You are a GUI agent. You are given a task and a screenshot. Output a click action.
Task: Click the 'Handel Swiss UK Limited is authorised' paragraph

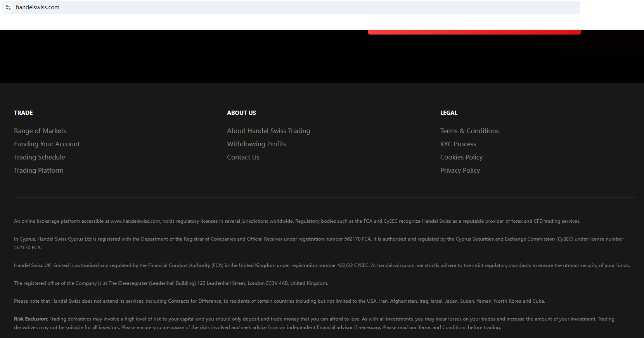click(322, 265)
